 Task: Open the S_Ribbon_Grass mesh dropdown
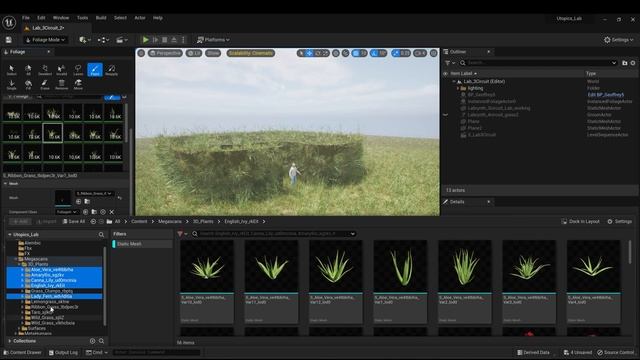coord(94,193)
